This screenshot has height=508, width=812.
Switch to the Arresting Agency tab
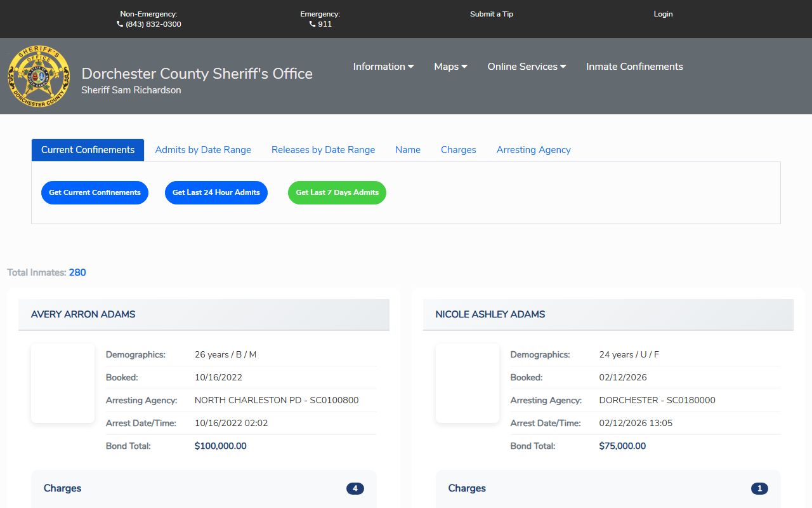534,150
